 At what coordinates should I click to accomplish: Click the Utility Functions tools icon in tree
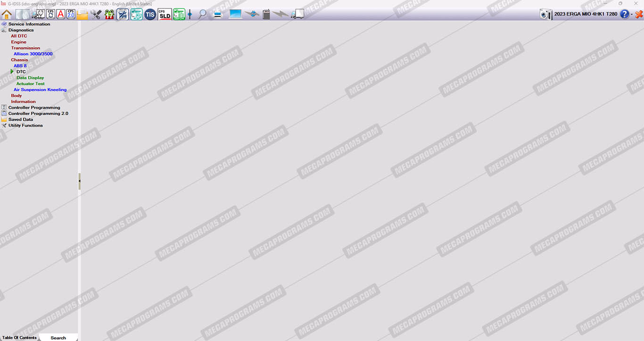(x=4, y=125)
